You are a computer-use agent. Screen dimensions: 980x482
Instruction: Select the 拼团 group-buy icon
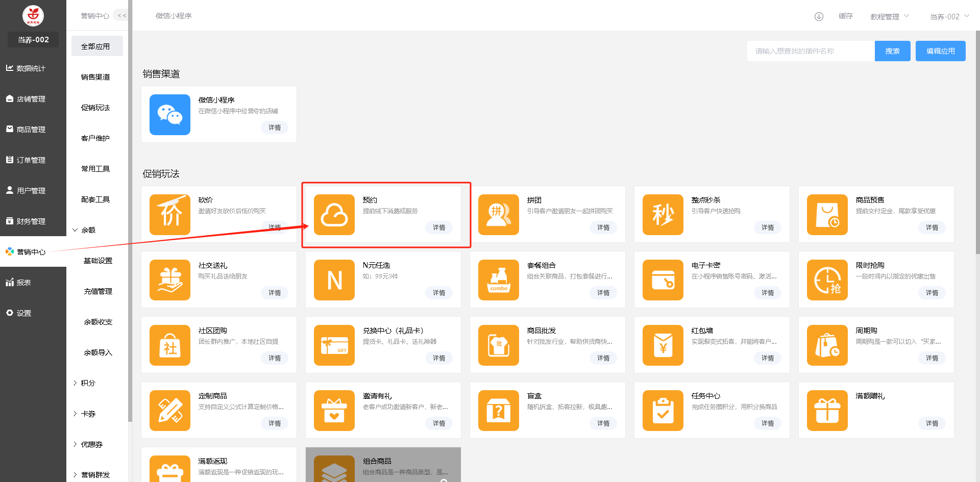[498, 215]
